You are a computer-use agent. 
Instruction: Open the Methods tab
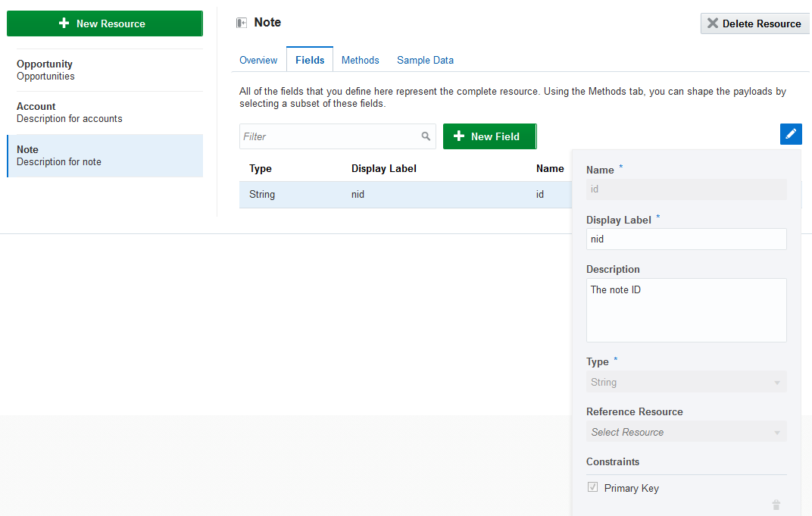click(360, 60)
